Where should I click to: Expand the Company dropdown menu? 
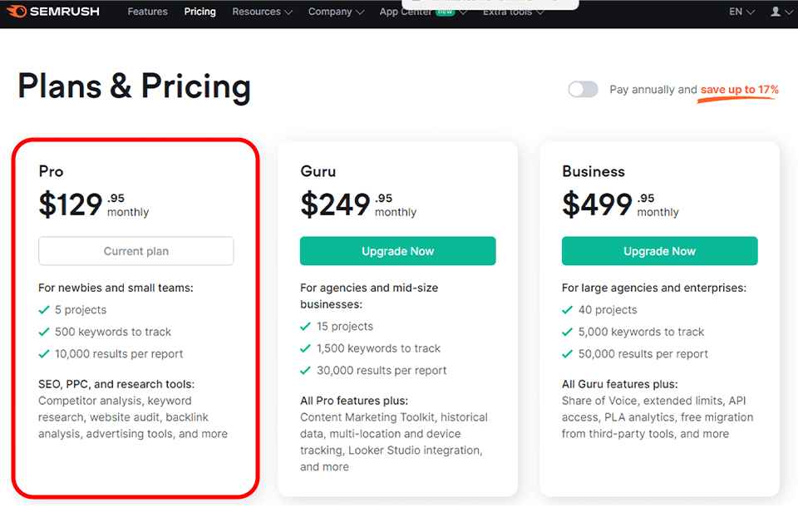coord(336,12)
